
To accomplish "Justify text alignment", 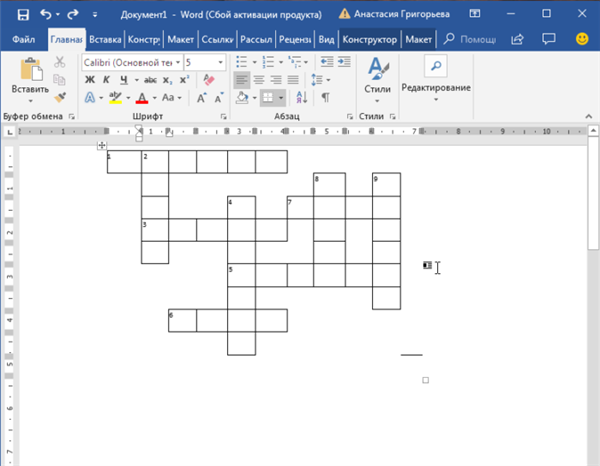I will point(293,80).
